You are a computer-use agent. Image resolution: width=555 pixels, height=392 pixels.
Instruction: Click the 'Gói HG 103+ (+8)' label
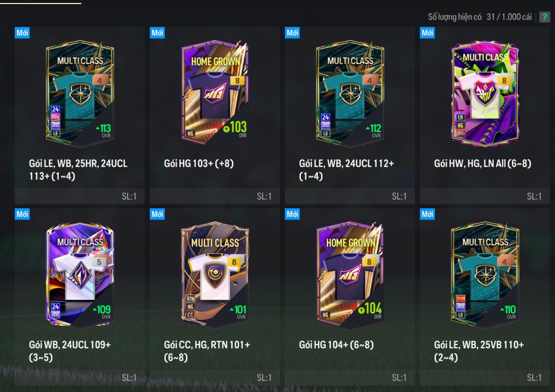coord(199,163)
